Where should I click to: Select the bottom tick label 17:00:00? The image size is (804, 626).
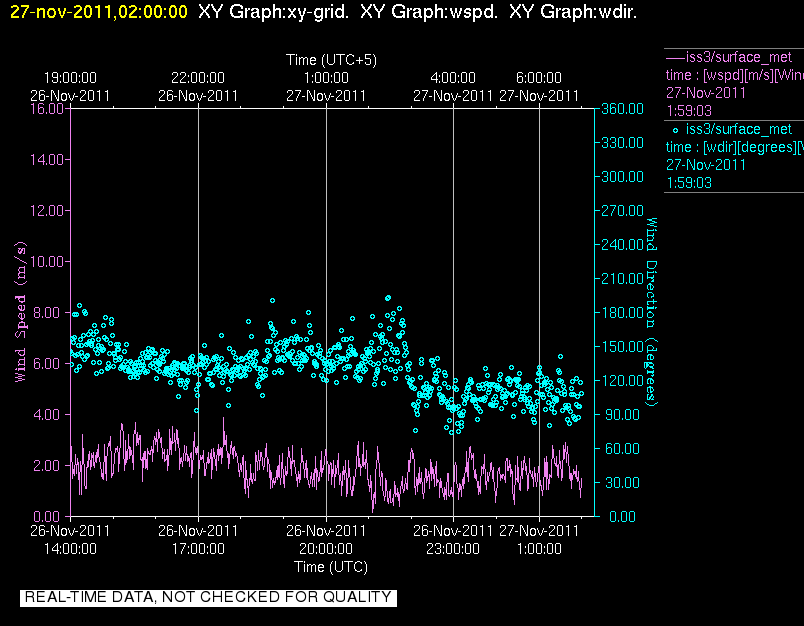tap(198, 549)
